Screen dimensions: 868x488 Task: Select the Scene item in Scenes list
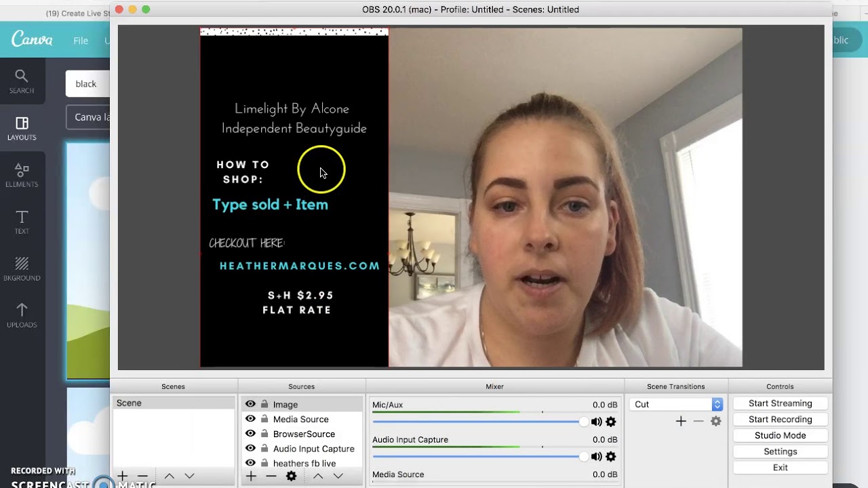point(174,403)
